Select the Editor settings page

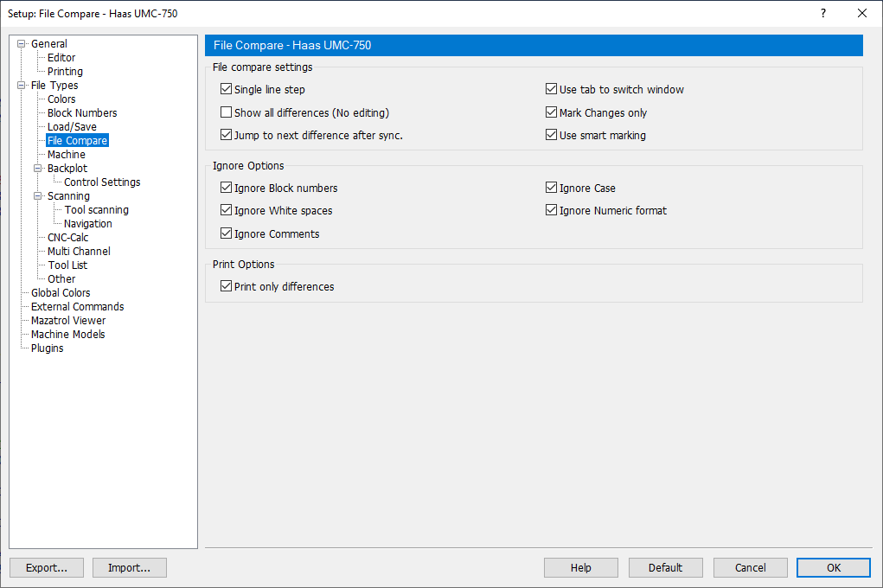tap(61, 57)
